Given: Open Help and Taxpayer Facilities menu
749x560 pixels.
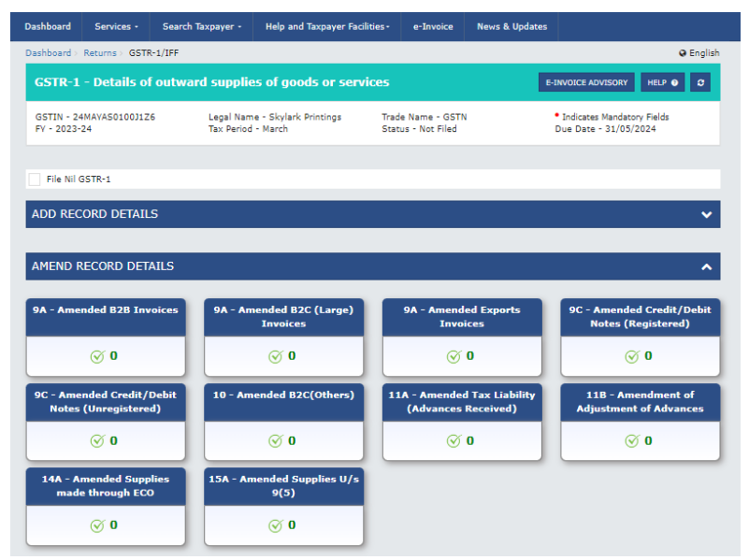Looking at the screenshot, I should pyautogui.click(x=327, y=27).
